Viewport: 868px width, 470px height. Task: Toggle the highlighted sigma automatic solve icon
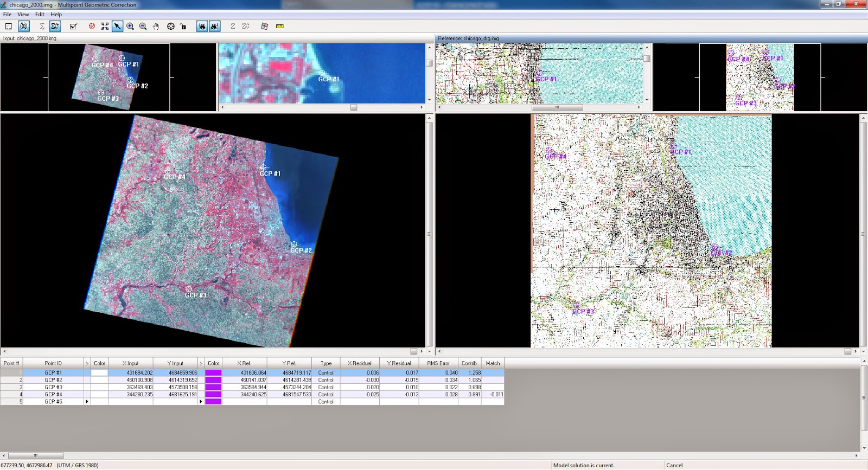[55, 26]
